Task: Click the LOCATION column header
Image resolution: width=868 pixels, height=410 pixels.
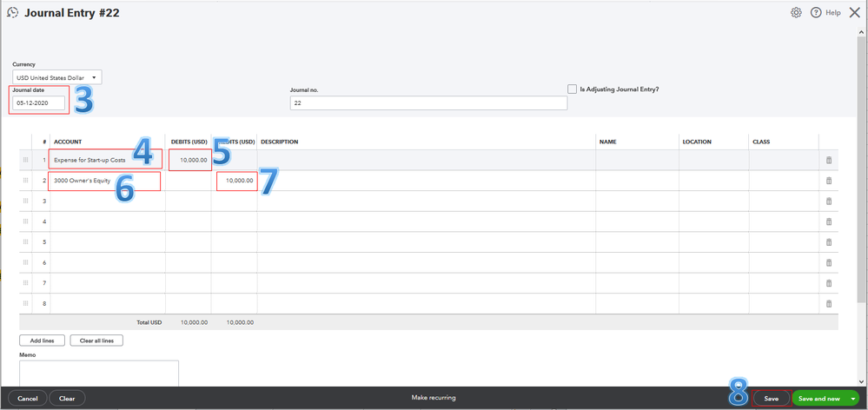Action: point(697,142)
